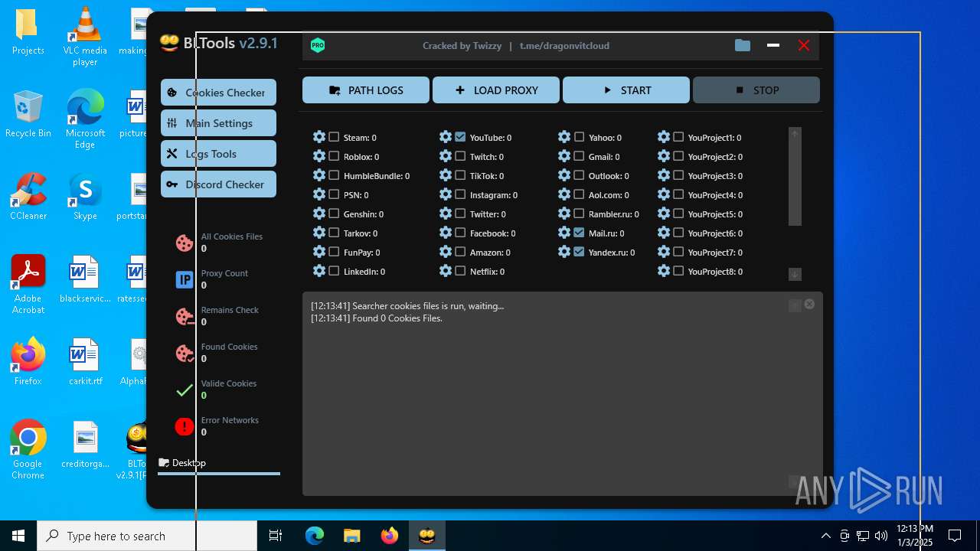Screen dimensions: 980x551
Task: Clear the log with the X icon
Action: pyautogui.click(x=809, y=304)
